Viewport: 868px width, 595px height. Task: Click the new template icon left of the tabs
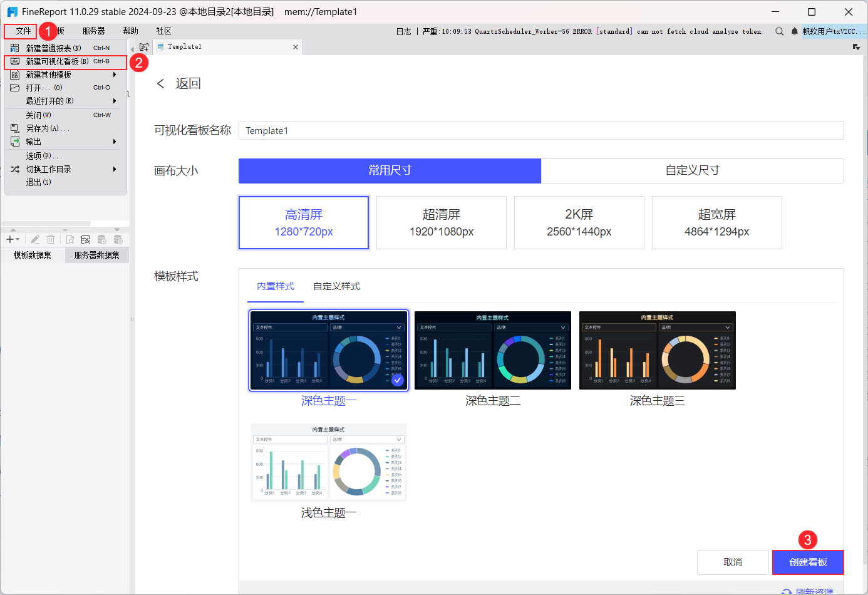pos(144,47)
